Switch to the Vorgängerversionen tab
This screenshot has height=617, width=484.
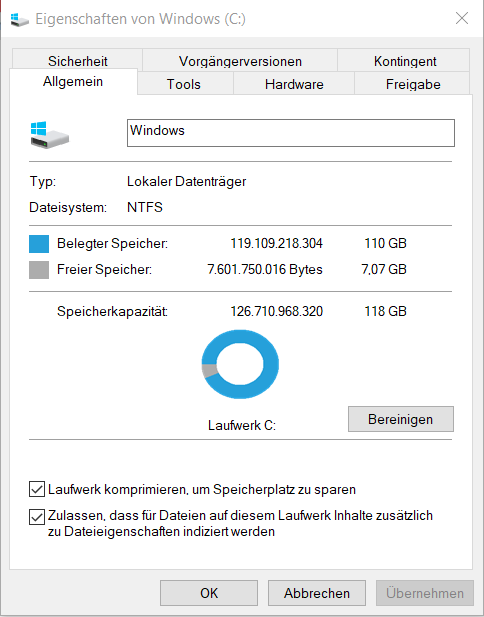[240, 61]
